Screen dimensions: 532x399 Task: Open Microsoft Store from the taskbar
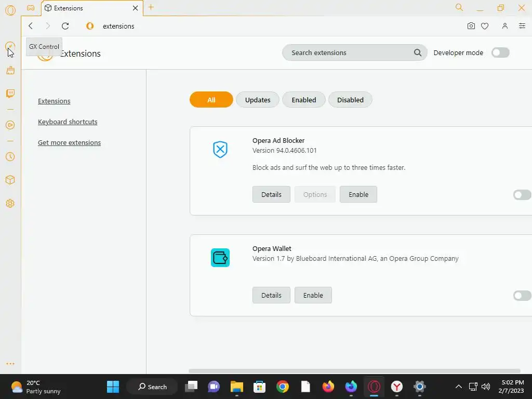point(260,387)
